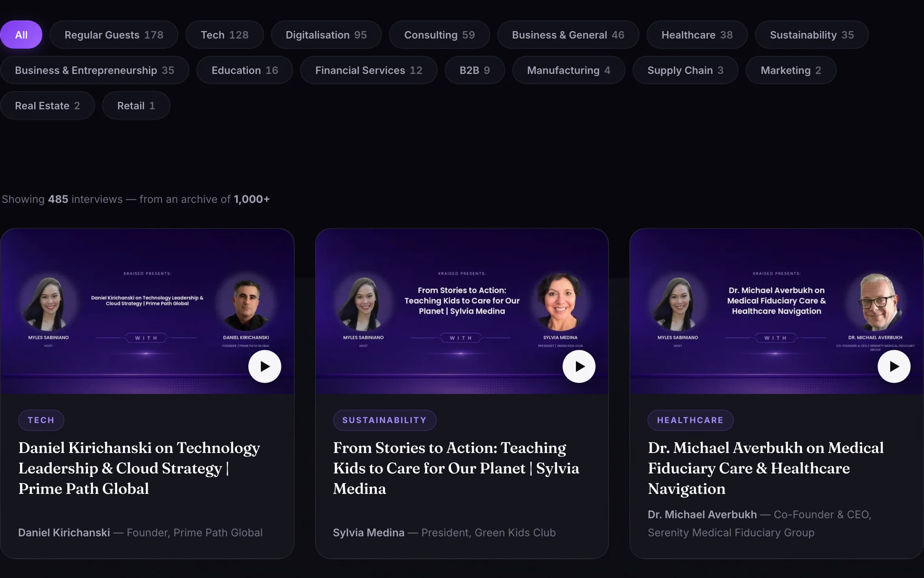Click byline Founder, Prime Path Global
The image size is (924, 578).
[194, 532]
